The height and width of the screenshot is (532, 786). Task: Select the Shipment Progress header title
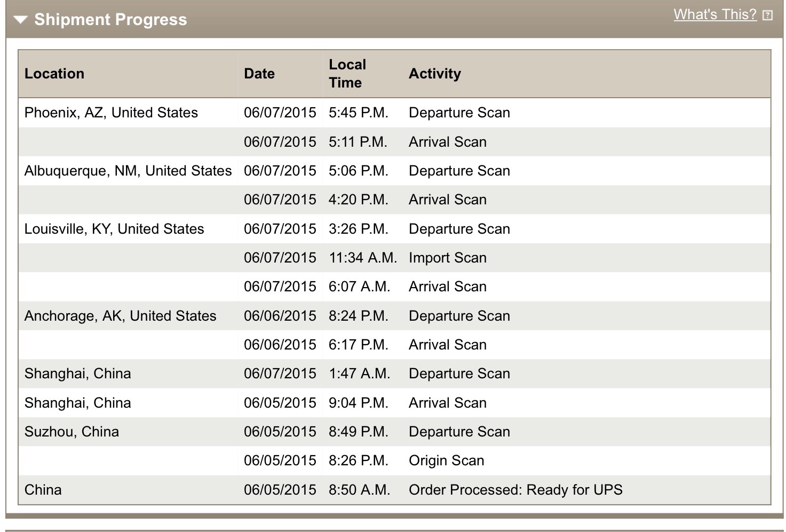point(110,20)
